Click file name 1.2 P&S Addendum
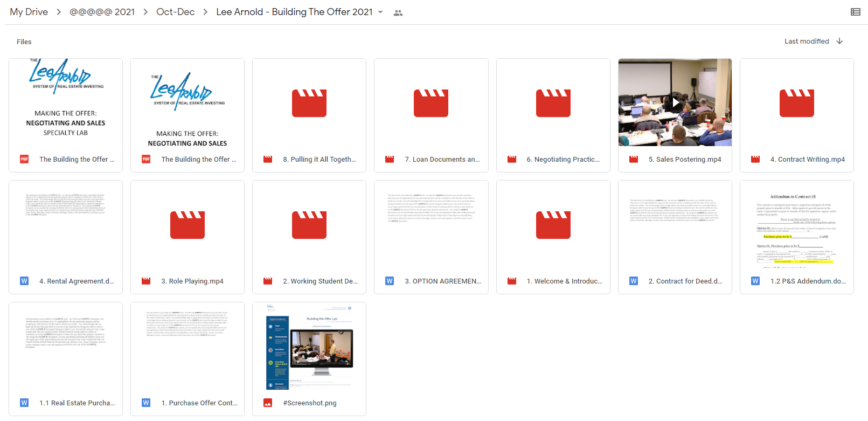This screenshot has height=421, width=868. (x=808, y=281)
